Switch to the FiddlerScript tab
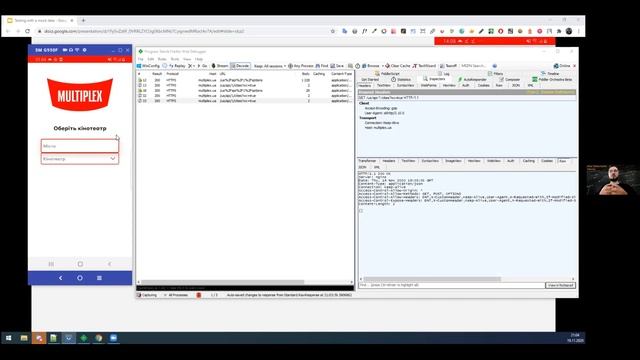This screenshot has height=360, width=640. tap(387, 73)
